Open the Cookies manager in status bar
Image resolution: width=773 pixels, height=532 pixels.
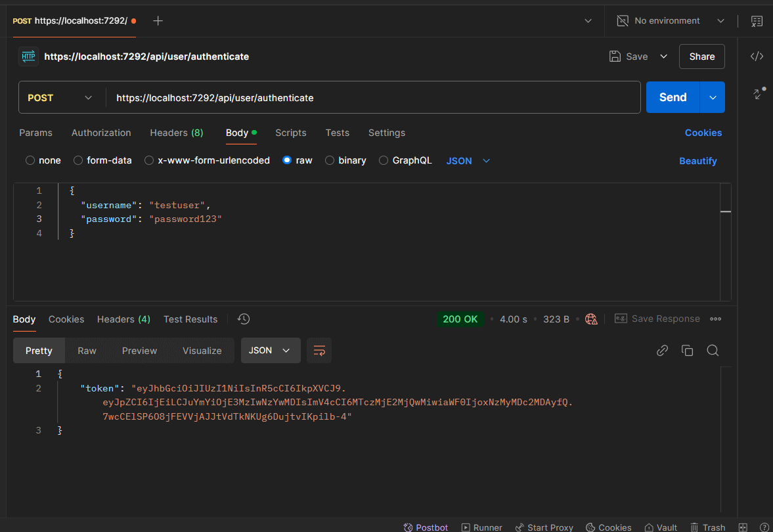[608, 527]
